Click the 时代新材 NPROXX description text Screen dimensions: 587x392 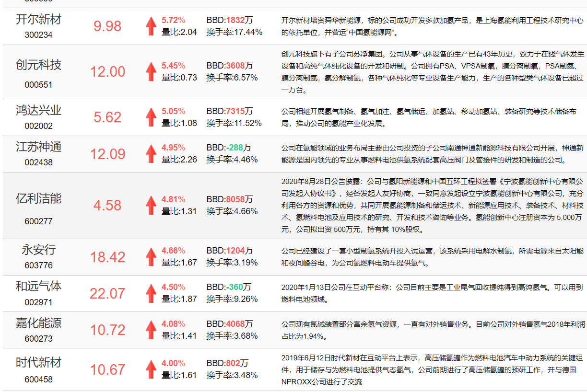tap(433, 369)
